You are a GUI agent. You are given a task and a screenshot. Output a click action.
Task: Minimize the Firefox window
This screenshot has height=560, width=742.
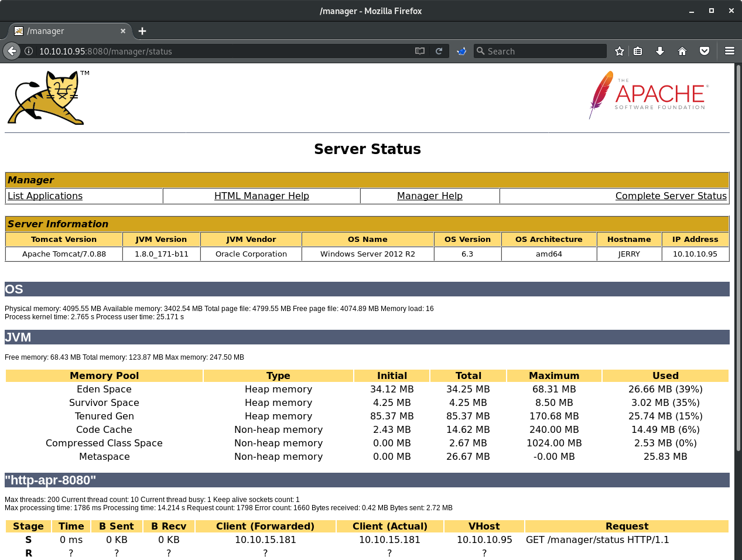pyautogui.click(x=692, y=11)
